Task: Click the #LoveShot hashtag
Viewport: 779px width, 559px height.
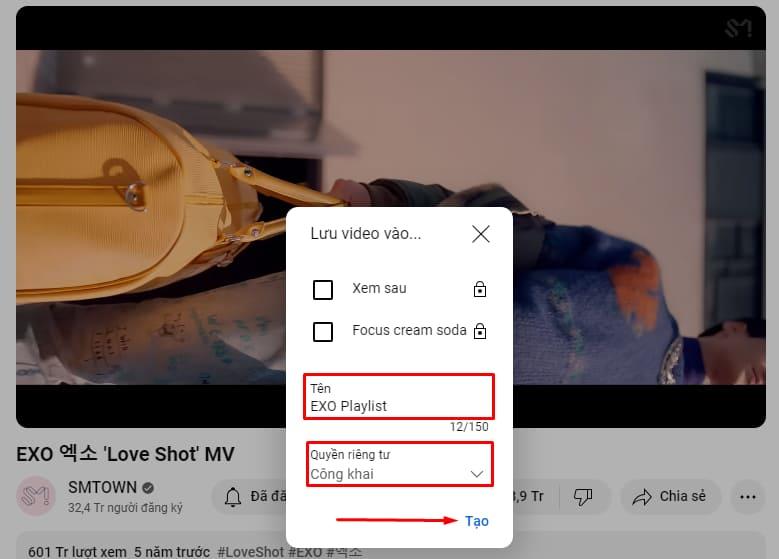Action: point(250,552)
